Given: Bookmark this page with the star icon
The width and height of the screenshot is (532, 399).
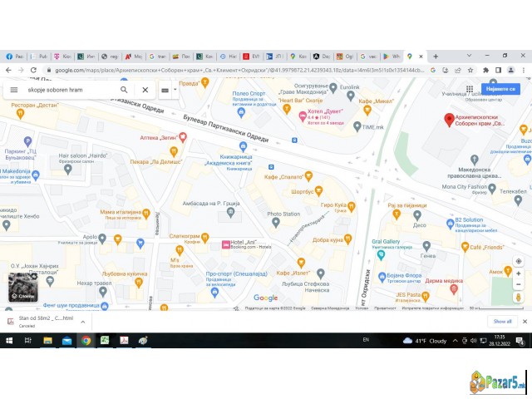Looking at the screenshot, I should (470, 70).
